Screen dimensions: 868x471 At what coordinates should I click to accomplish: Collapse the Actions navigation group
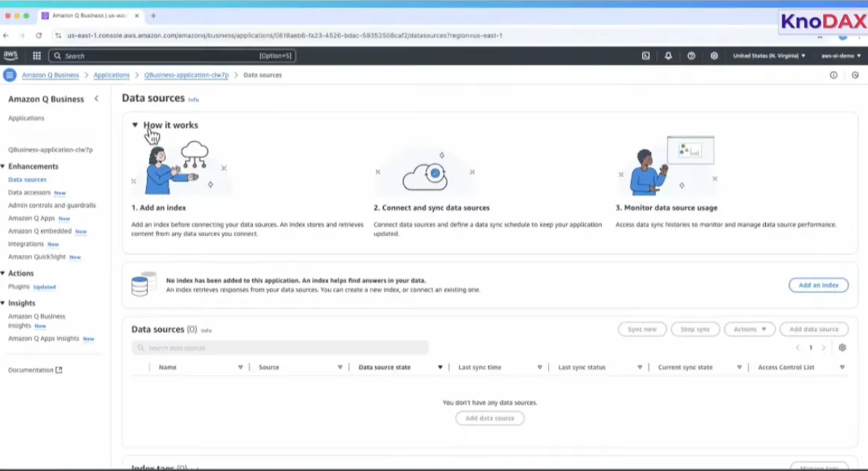[3, 273]
